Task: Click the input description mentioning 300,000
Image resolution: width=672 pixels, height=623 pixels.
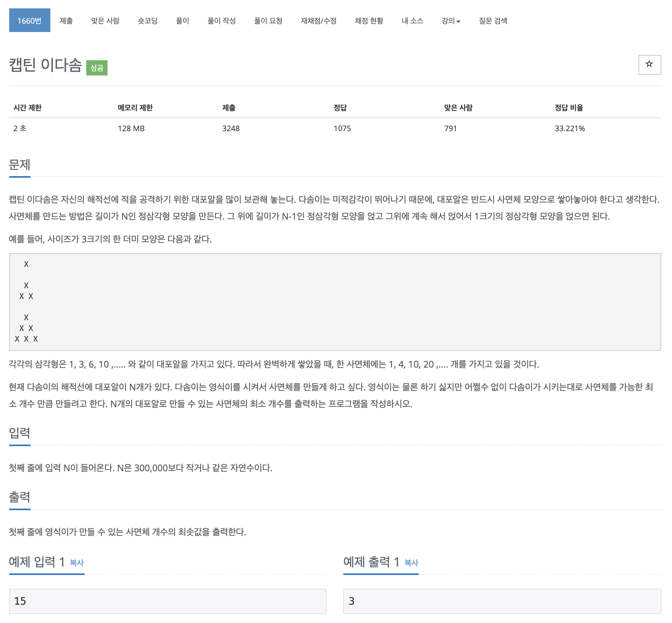Action: [x=141, y=468]
